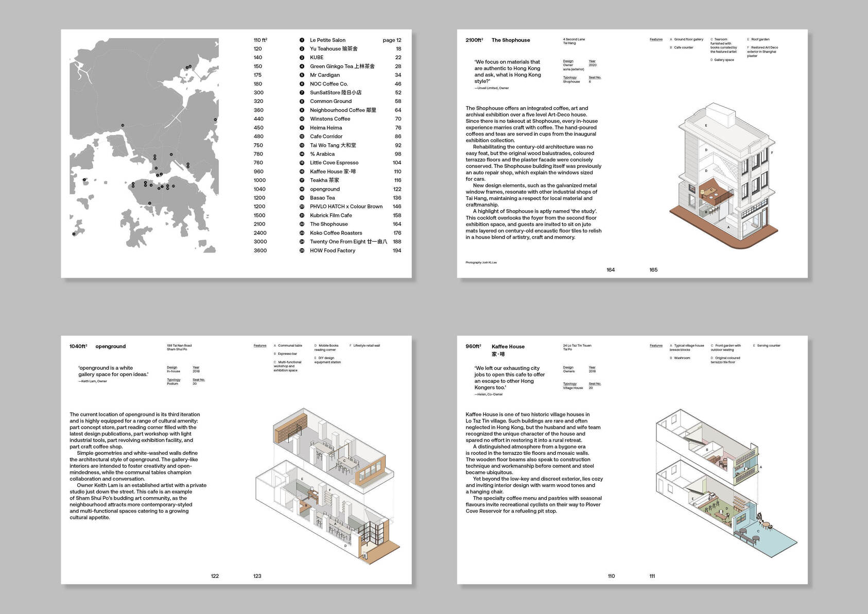
Task: Select 'openground' contents list entry
Action: 325,189
